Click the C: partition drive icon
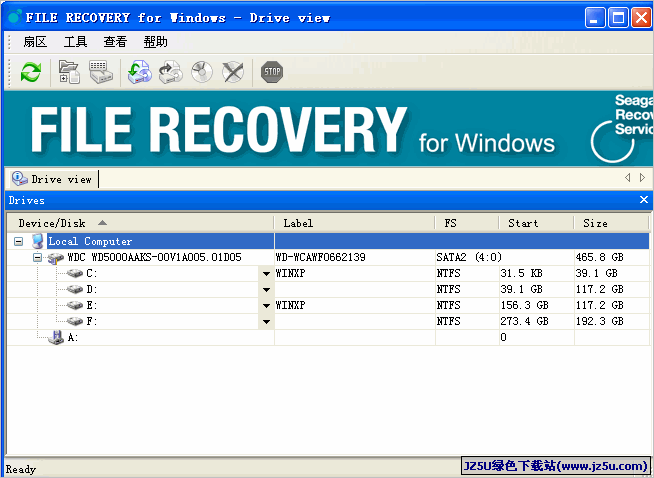The image size is (654, 478). pos(75,273)
